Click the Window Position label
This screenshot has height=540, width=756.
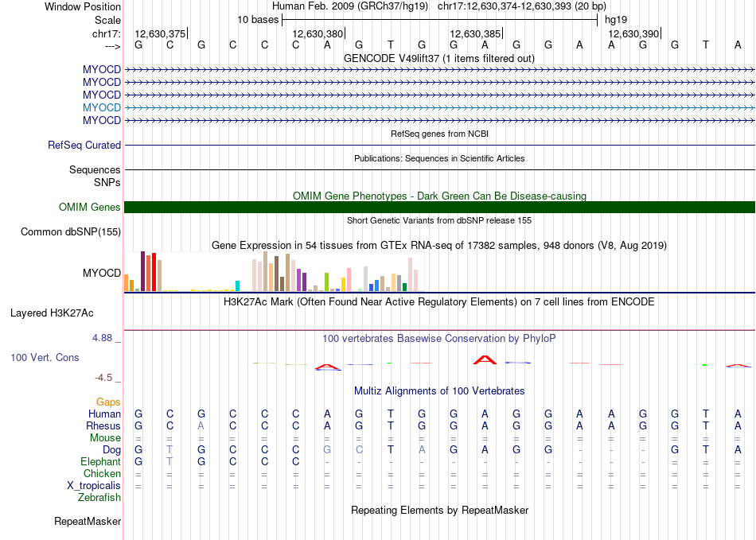point(83,6)
